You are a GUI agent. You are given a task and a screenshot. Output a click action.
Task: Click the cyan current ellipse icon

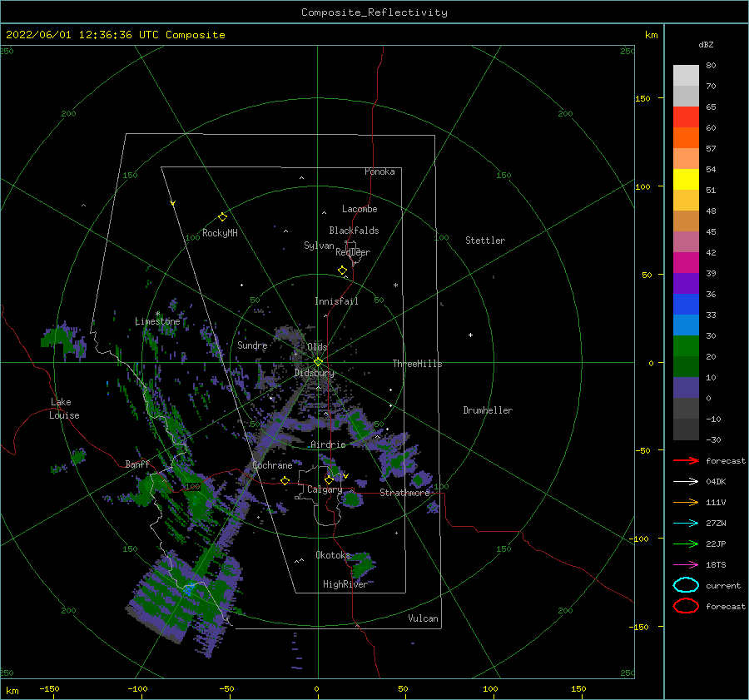tap(686, 585)
